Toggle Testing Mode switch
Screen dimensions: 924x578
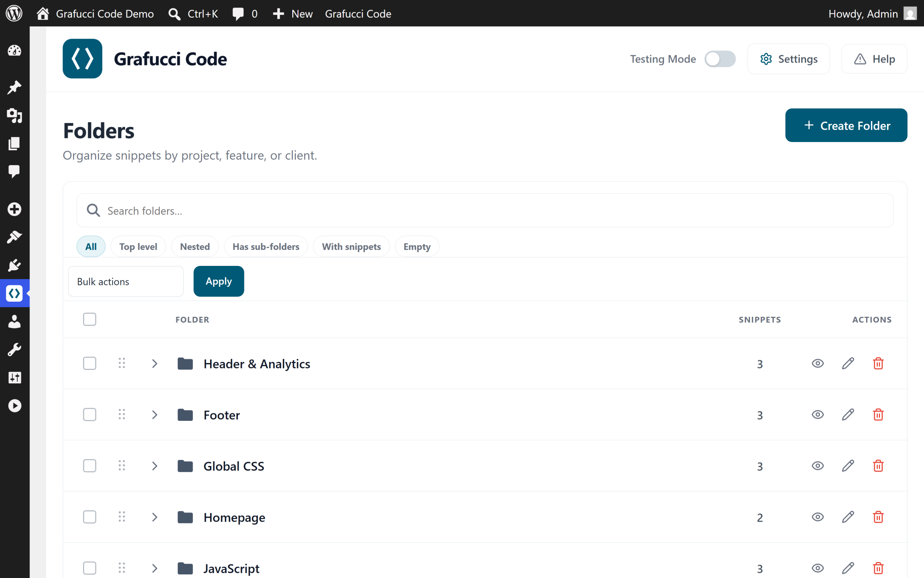point(720,59)
